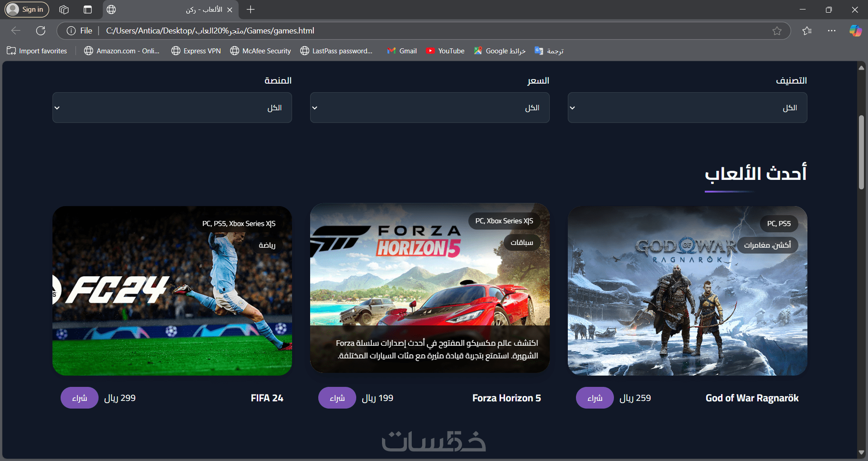Click the سباقات racing genre badge

(x=522, y=243)
